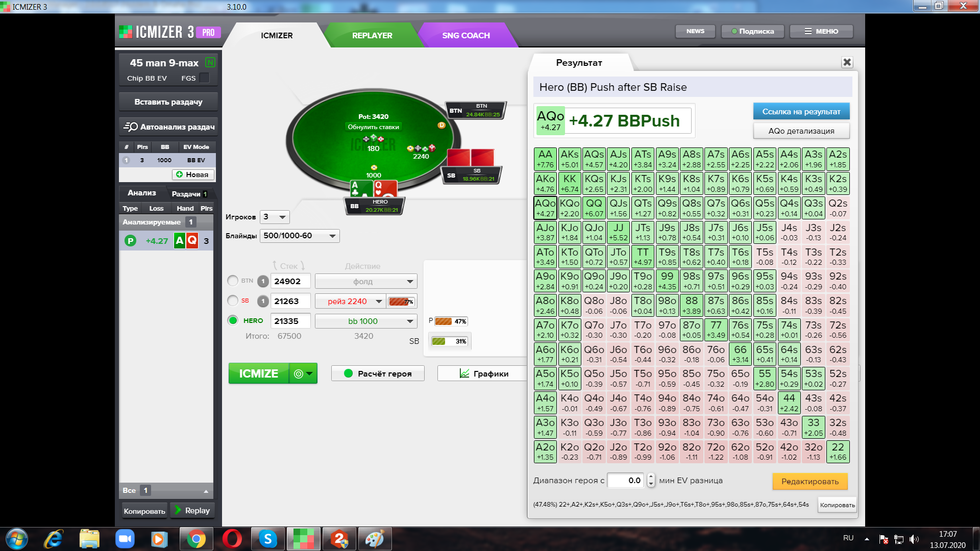Click the green ICMIZE button
The width and height of the screenshot is (980, 551).
coord(259,373)
